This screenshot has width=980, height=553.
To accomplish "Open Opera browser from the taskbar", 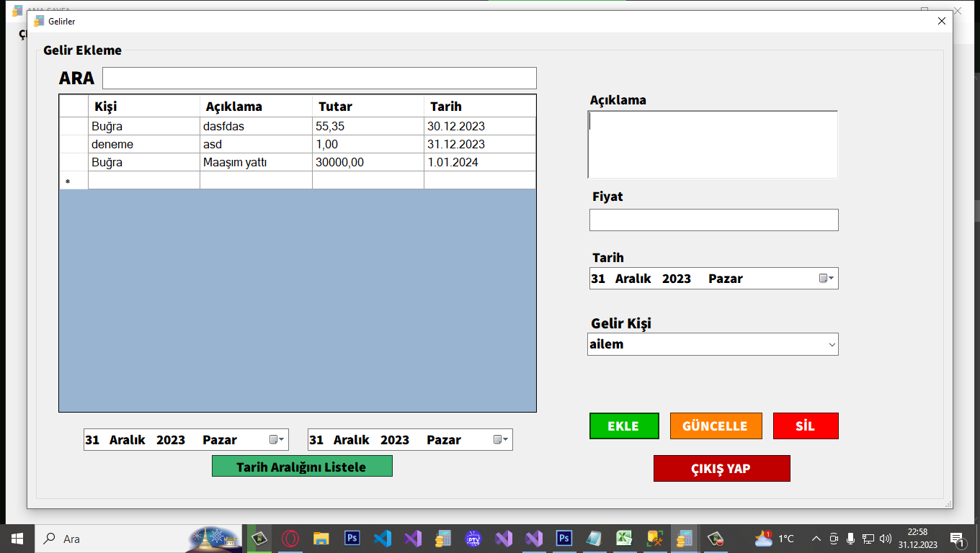I will point(290,539).
